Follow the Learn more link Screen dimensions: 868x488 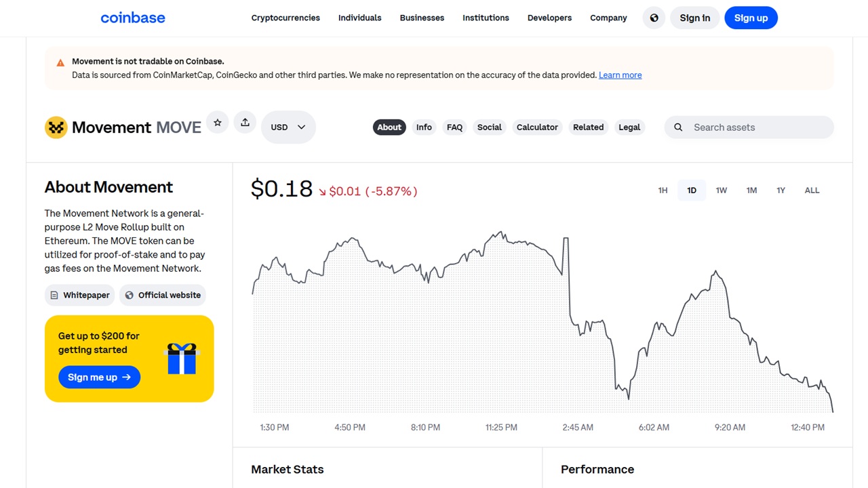(620, 75)
